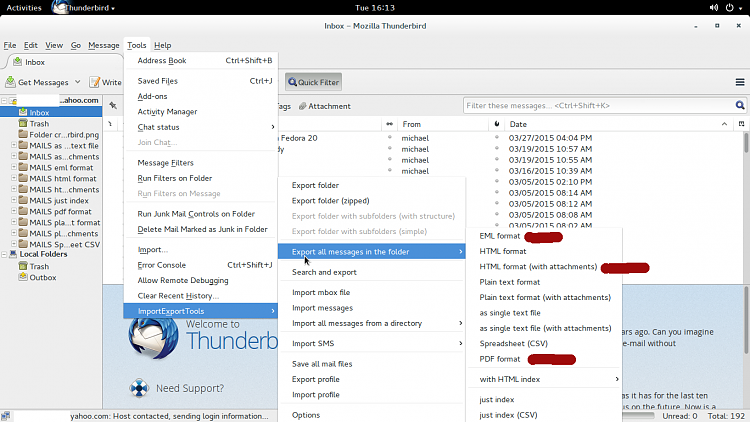Export messages in EML format
The height and width of the screenshot is (422, 750).
(544, 236)
